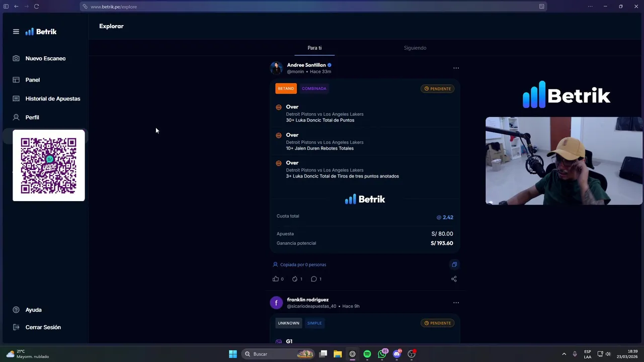Viewport: 644px width, 362px height.
Task: Share Andree Santillan's bet post
Action: (454, 279)
